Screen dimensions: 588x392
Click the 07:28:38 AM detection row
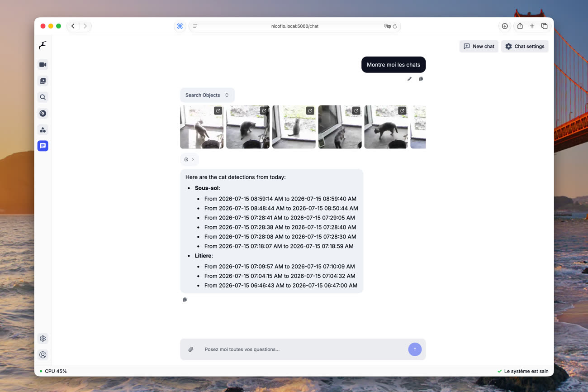pos(280,227)
